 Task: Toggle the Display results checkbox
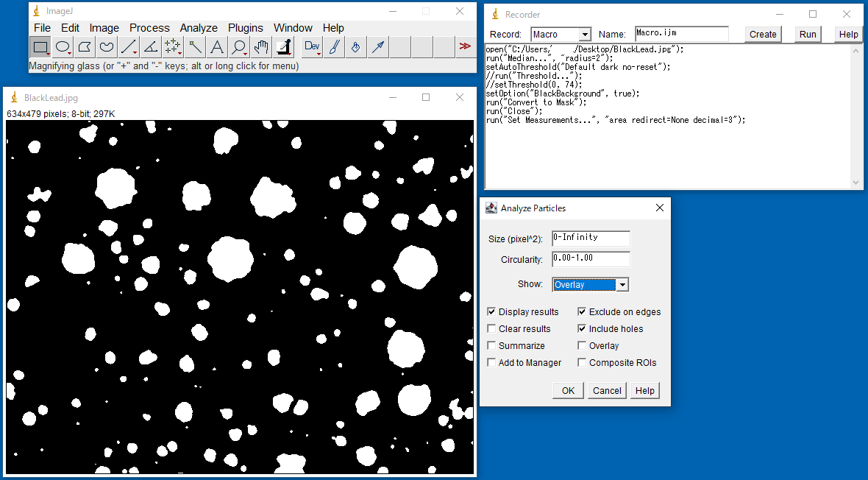tap(492, 312)
